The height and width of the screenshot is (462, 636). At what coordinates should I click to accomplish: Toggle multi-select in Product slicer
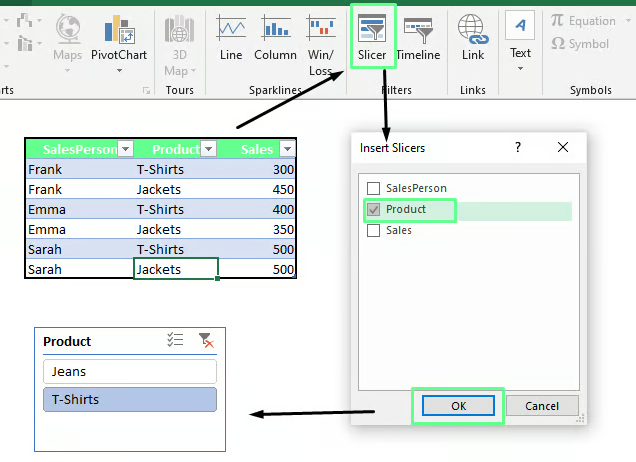coord(175,341)
